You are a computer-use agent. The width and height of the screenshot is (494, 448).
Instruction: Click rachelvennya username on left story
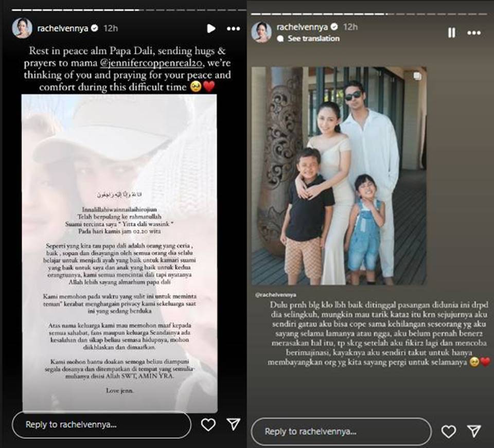tap(63, 29)
